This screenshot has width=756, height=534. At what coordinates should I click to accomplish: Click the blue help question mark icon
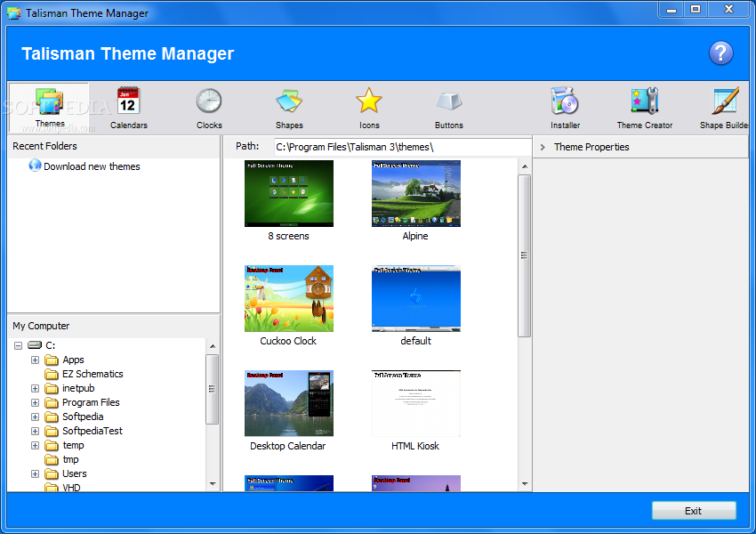(720, 53)
